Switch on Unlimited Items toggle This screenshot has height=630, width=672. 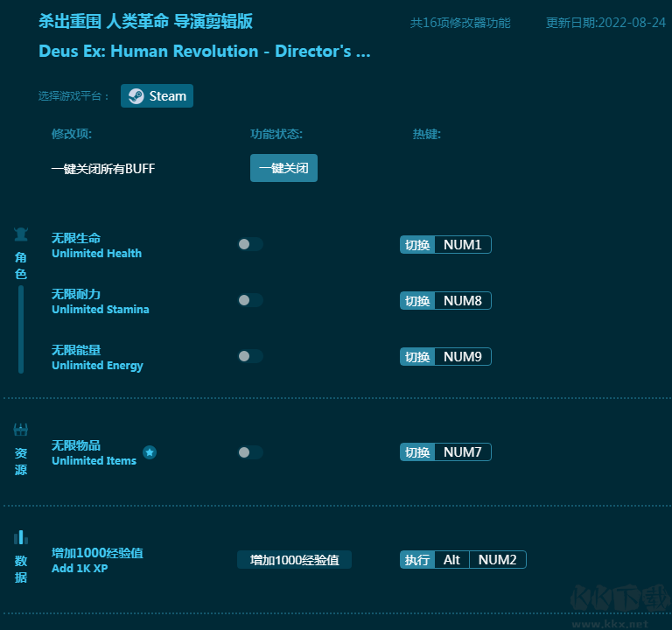click(x=249, y=452)
